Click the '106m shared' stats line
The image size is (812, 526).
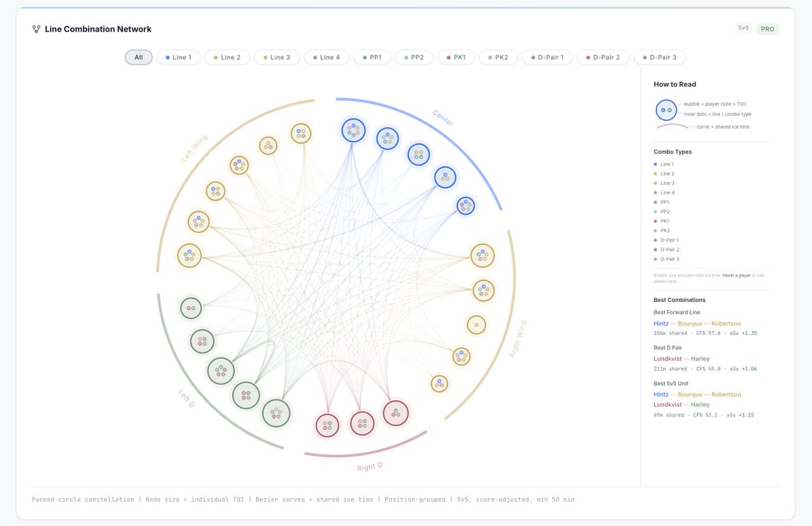click(x=705, y=333)
